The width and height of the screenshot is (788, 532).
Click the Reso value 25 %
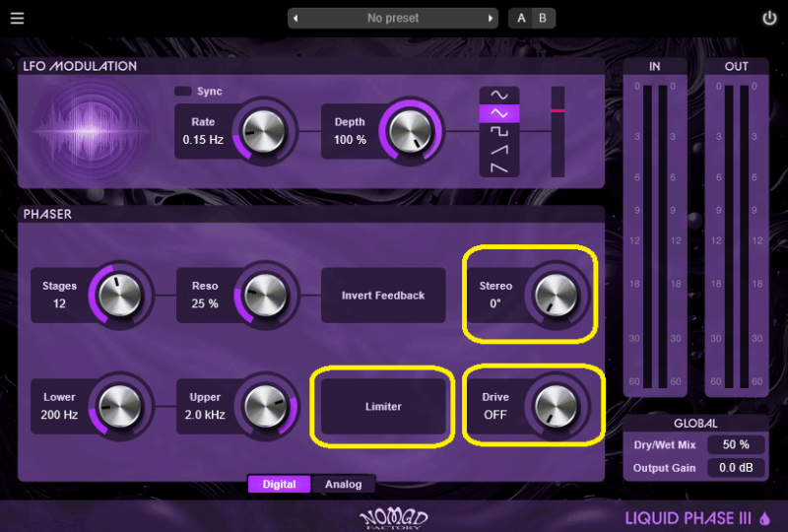point(205,303)
